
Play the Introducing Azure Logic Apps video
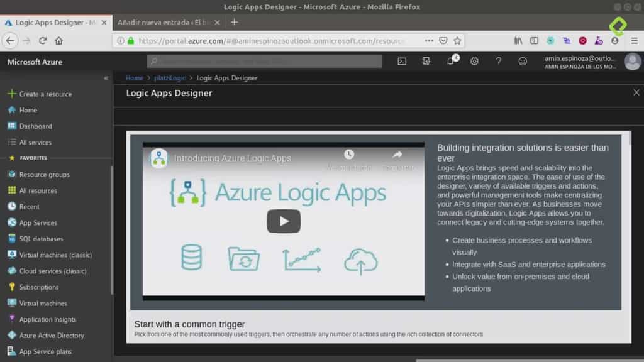pyautogui.click(x=284, y=221)
